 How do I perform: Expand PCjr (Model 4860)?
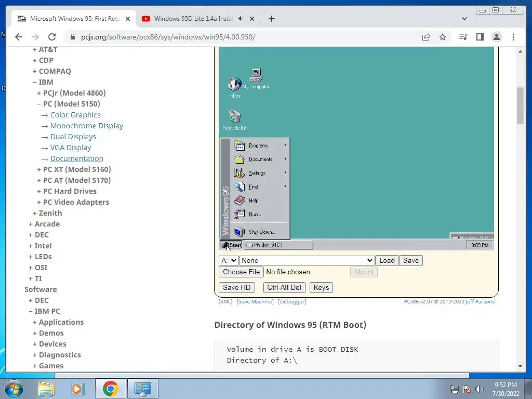point(71,93)
